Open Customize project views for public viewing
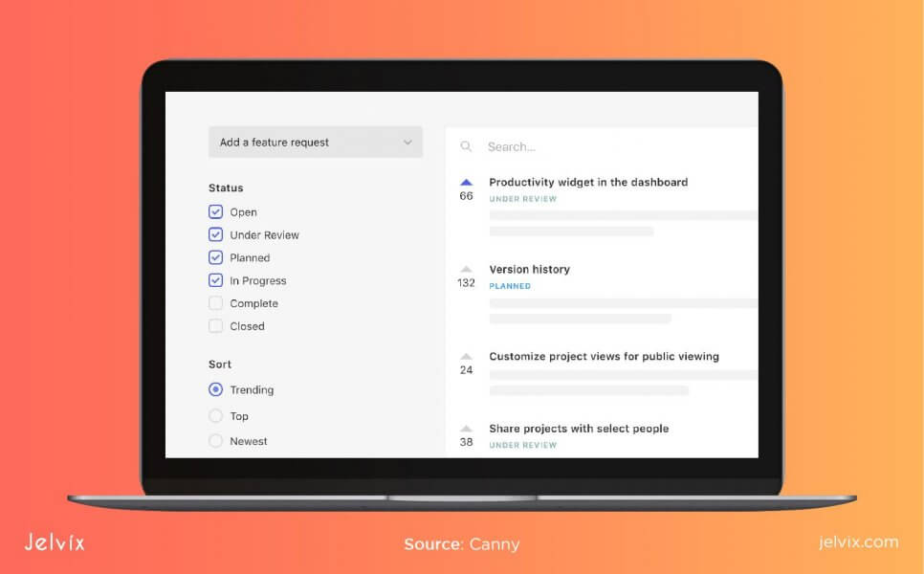Screen dimensions: 924x574 [x=604, y=357]
